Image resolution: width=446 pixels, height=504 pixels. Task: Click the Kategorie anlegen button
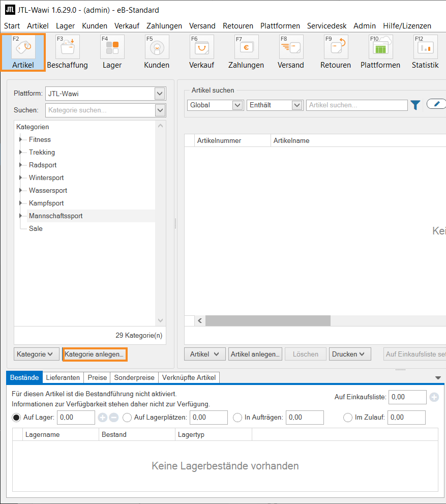tap(95, 354)
